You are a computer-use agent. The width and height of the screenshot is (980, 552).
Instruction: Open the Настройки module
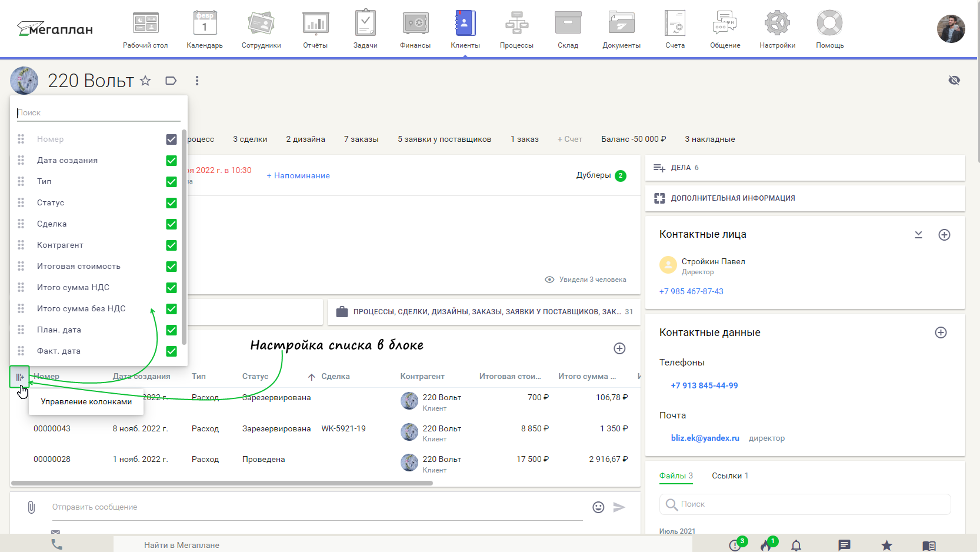coord(777,29)
